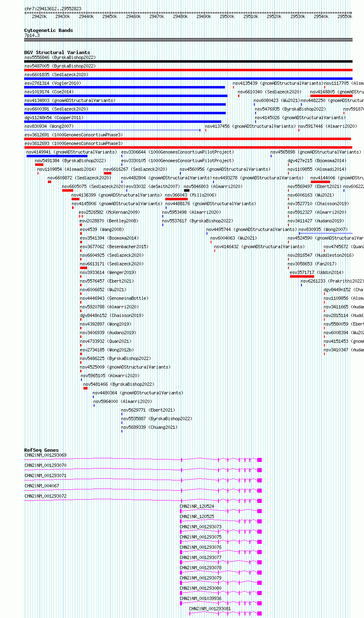Click the nsv5556846 (ByrskaBishop2022) variant label
364x618 pixels.
click(60, 57)
